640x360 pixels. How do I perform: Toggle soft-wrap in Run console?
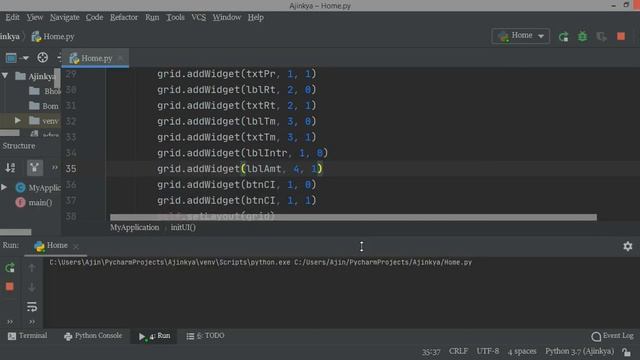pyautogui.click(x=32, y=306)
